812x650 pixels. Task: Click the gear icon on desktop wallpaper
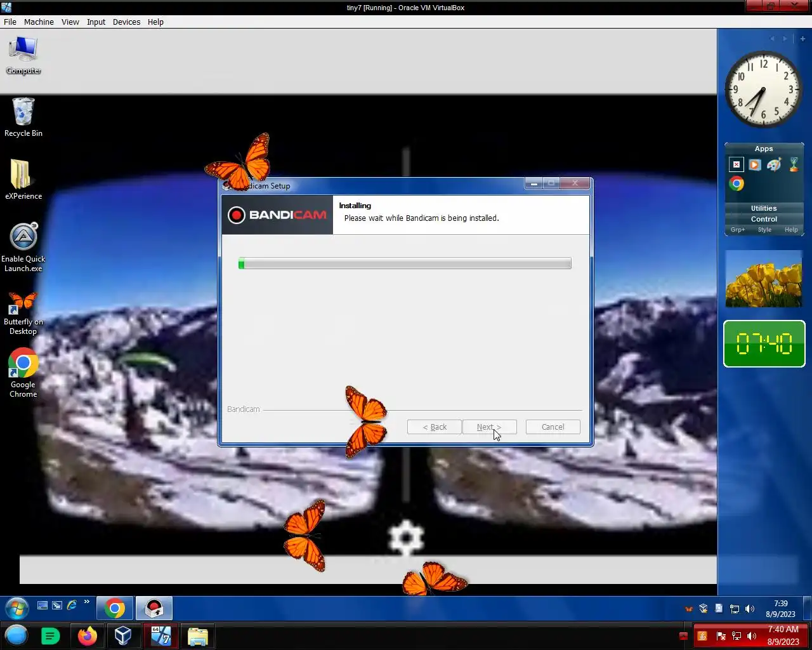406,538
